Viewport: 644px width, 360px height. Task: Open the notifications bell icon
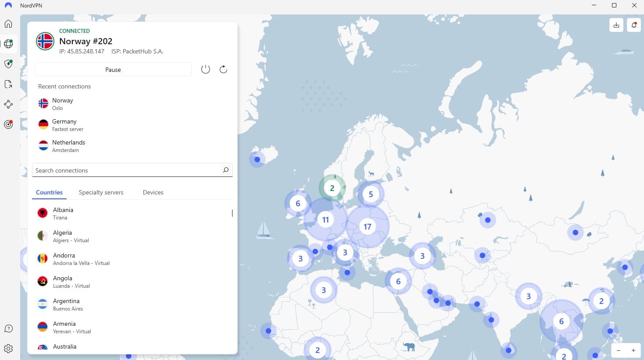(634, 25)
